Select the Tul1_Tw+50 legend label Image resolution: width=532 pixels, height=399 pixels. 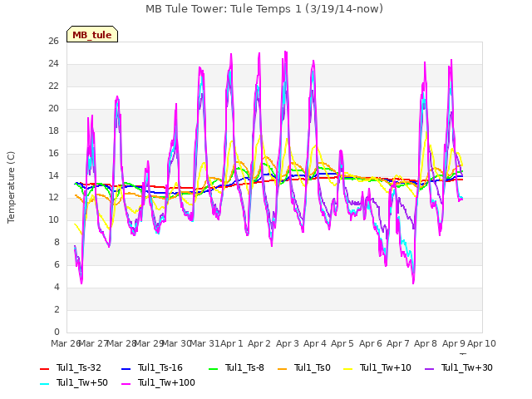(82, 382)
